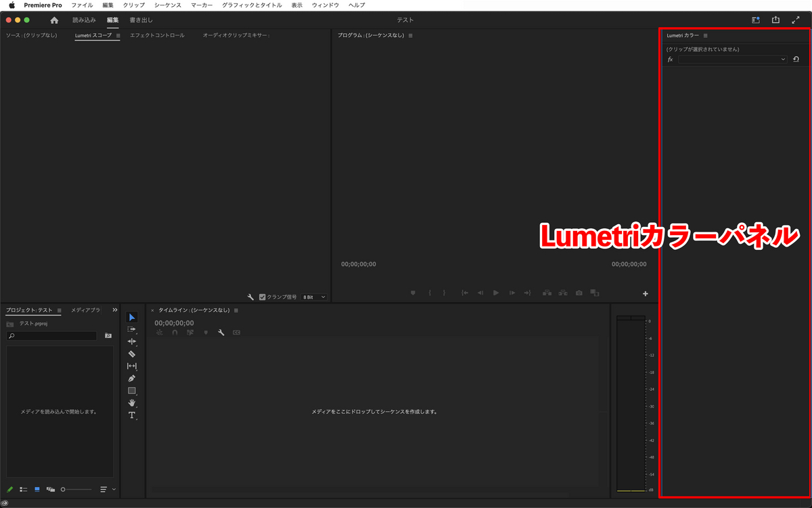This screenshot has height=508, width=812.
Task: Switch Project panel to Icon view
Action: (x=37, y=489)
